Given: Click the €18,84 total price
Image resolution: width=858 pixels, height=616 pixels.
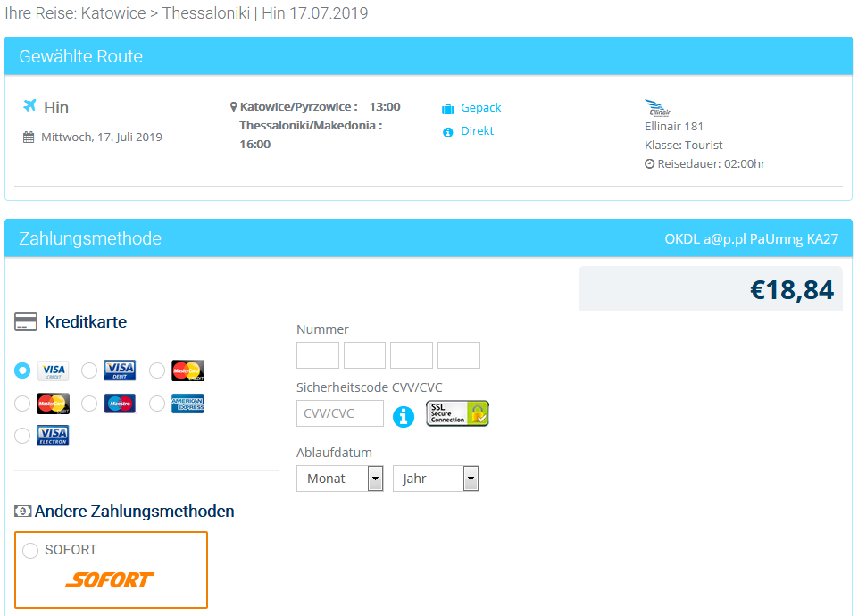Looking at the screenshot, I should coord(792,290).
